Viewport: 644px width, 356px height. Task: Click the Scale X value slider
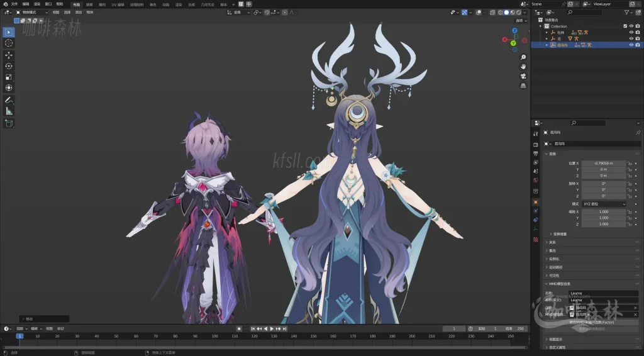(604, 212)
